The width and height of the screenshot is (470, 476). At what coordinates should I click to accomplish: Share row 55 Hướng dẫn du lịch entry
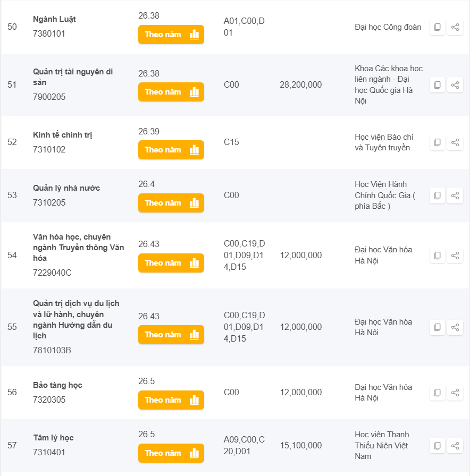coord(455,327)
